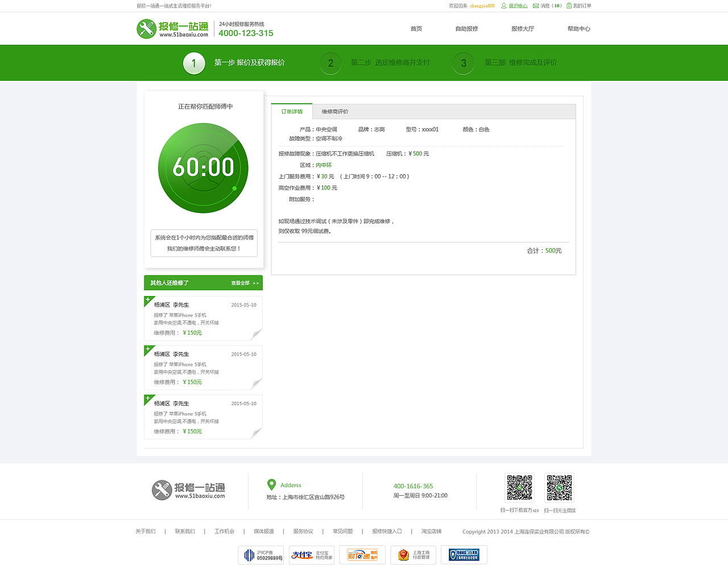Open the 帮助中心 menu item
The image size is (728, 576).
coord(579,28)
